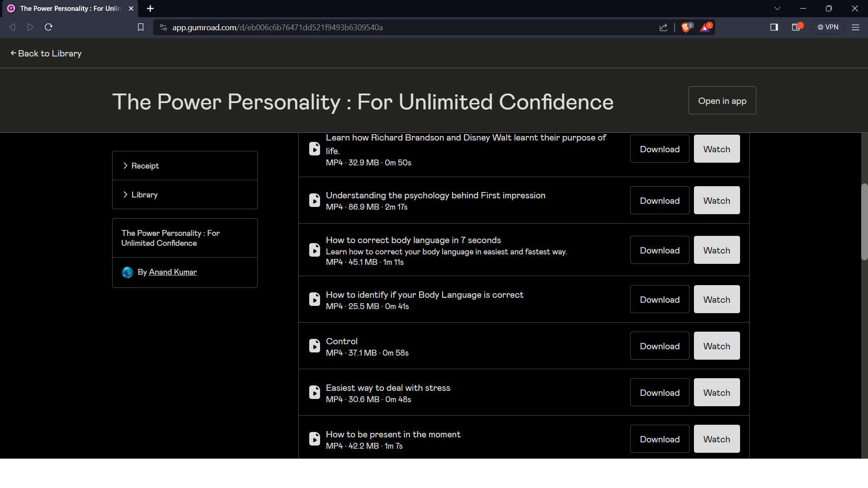Click the Brave Rewards icon
This screenshot has height=488, width=868.
pos(705,27)
